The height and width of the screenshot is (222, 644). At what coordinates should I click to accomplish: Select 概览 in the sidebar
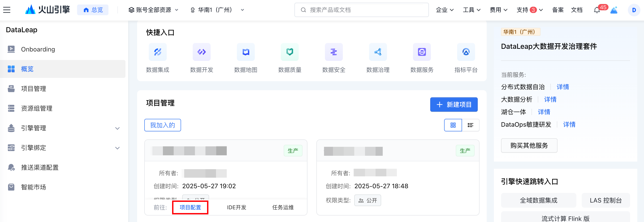63,69
